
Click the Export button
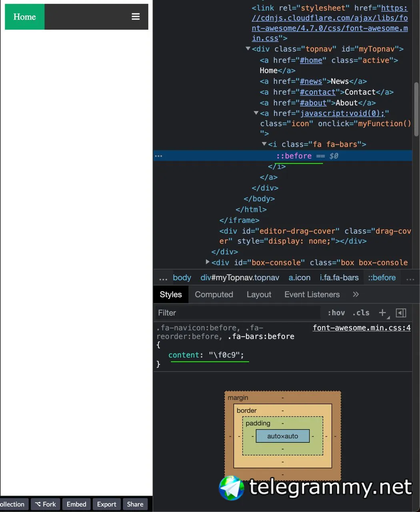click(x=106, y=504)
